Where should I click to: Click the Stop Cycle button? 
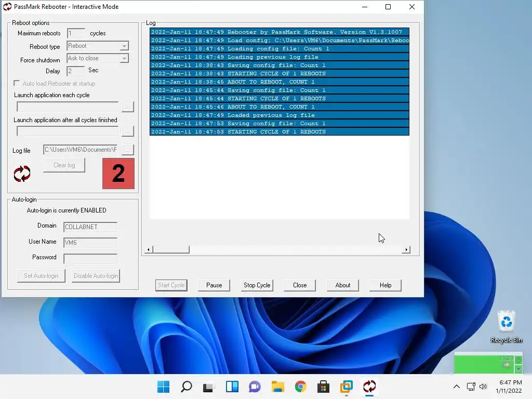(257, 285)
